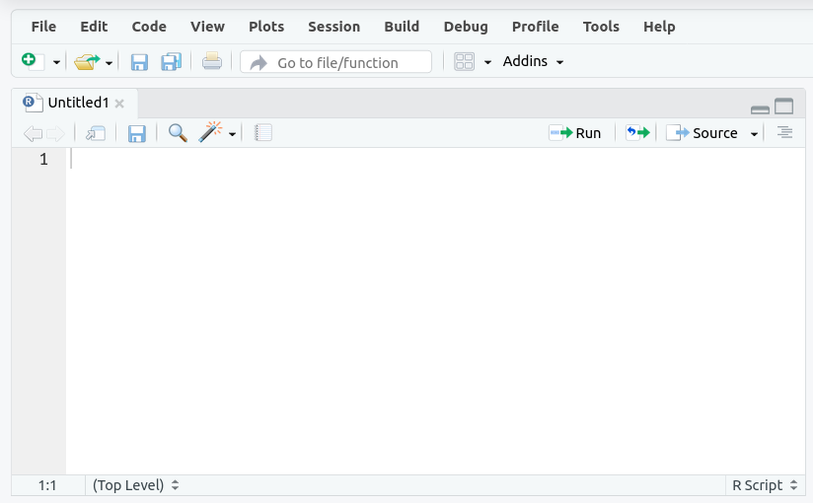Image resolution: width=815 pixels, height=504 pixels.
Task: Click Save All documents icon in main toolbar
Action: 172,62
